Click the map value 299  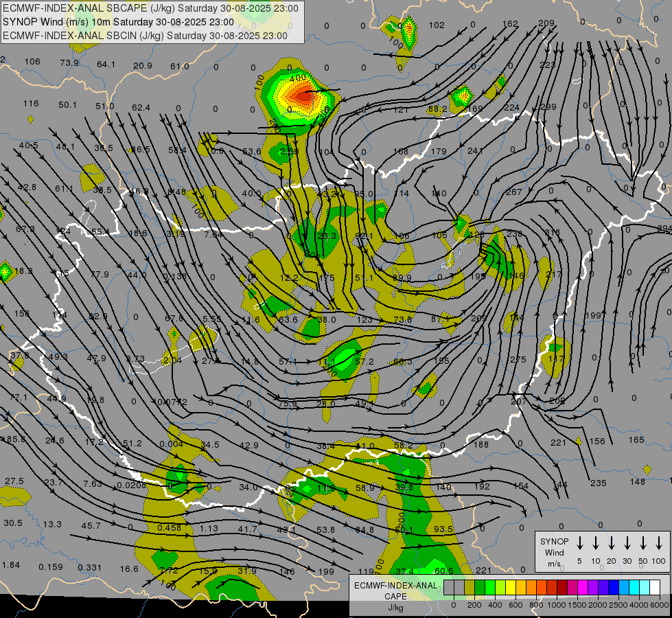[548, 107]
